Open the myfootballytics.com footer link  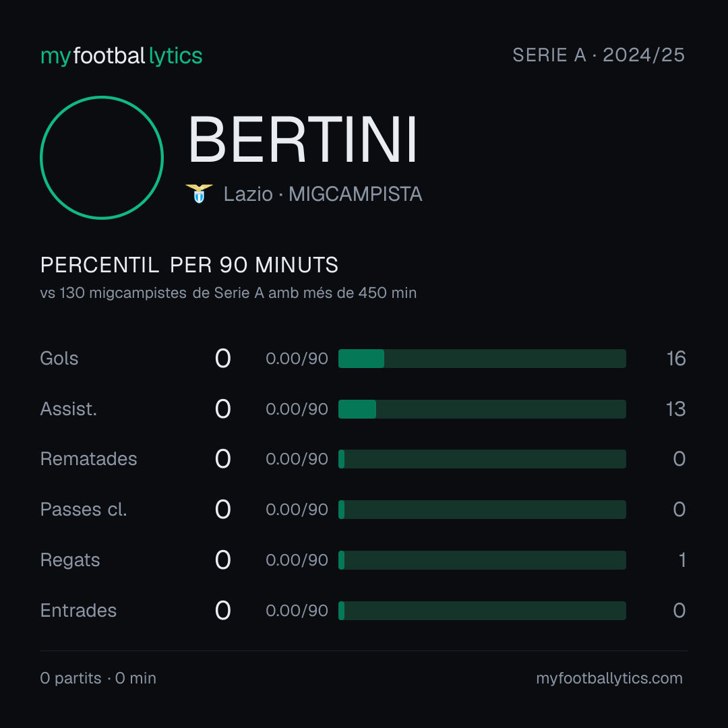click(609, 678)
